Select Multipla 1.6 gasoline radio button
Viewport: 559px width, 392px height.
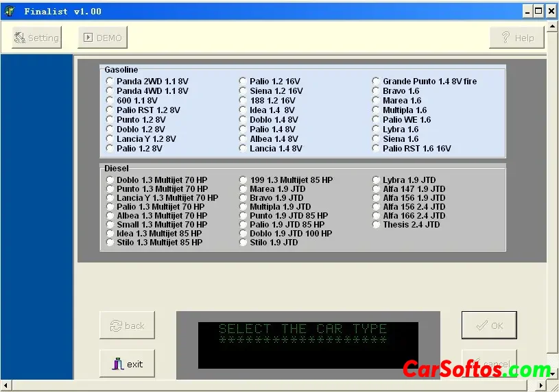click(x=376, y=110)
